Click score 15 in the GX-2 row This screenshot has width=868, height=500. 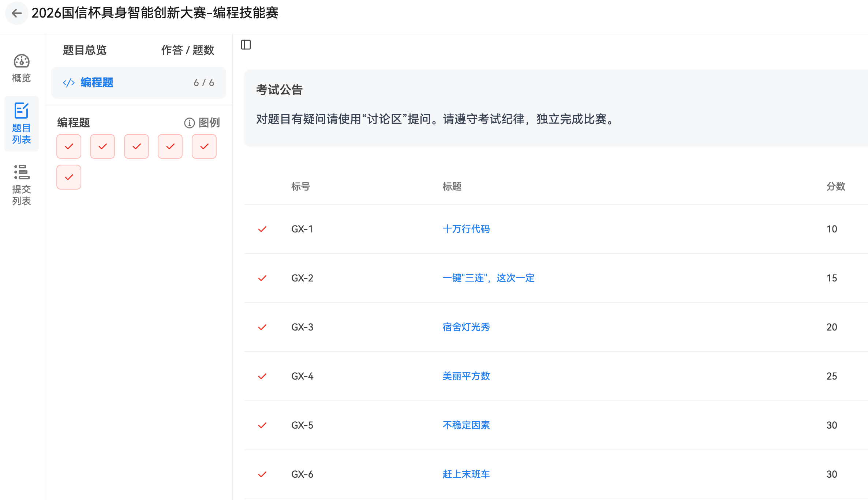click(832, 278)
